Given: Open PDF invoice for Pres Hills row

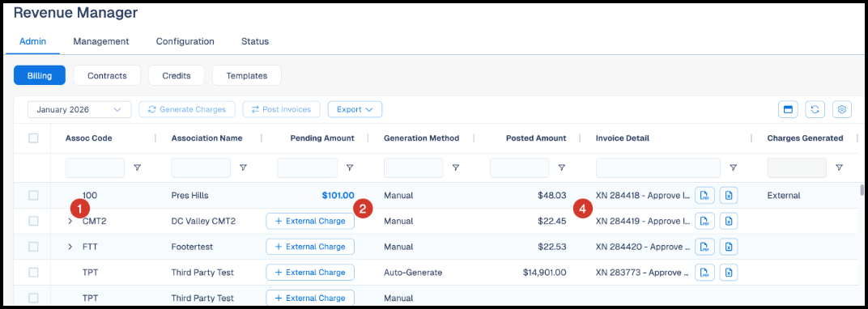Looking at the screenshot, I should click(704, 195).
